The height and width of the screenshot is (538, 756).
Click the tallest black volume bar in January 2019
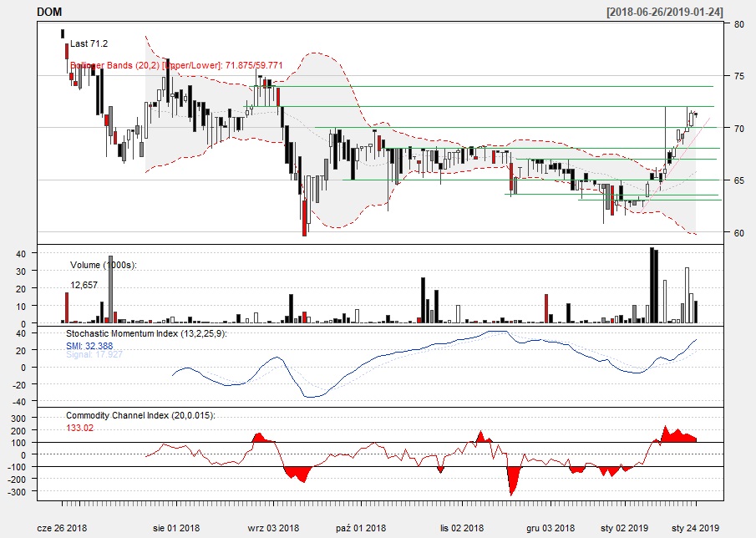point(652,286)
